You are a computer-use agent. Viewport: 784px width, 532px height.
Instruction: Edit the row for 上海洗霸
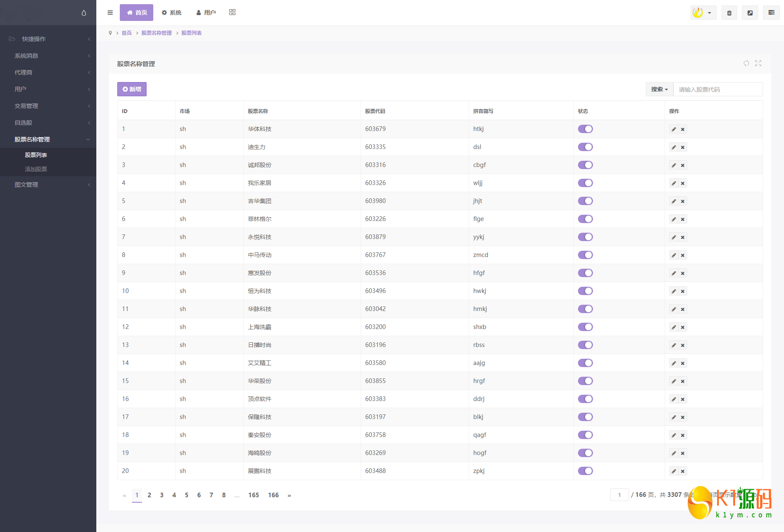click(673, 327)
